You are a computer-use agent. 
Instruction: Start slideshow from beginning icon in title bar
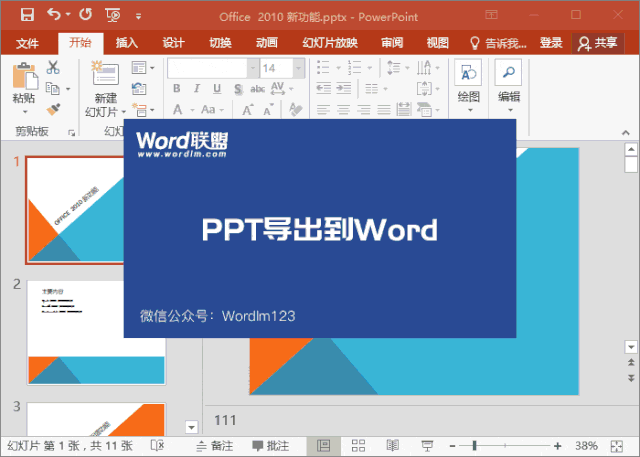[113, 15]
